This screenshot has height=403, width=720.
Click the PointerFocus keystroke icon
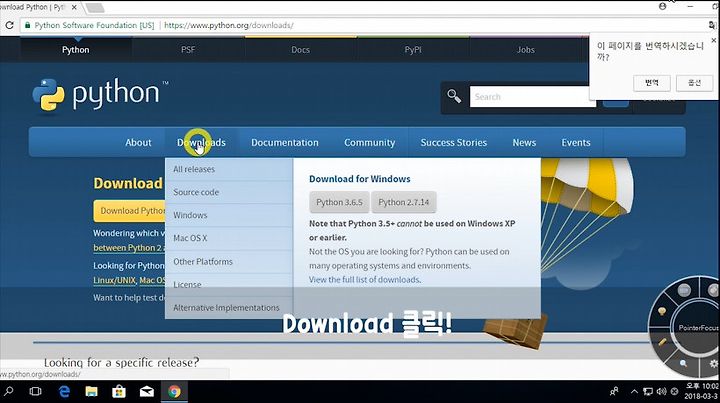(x=684, y=290)
